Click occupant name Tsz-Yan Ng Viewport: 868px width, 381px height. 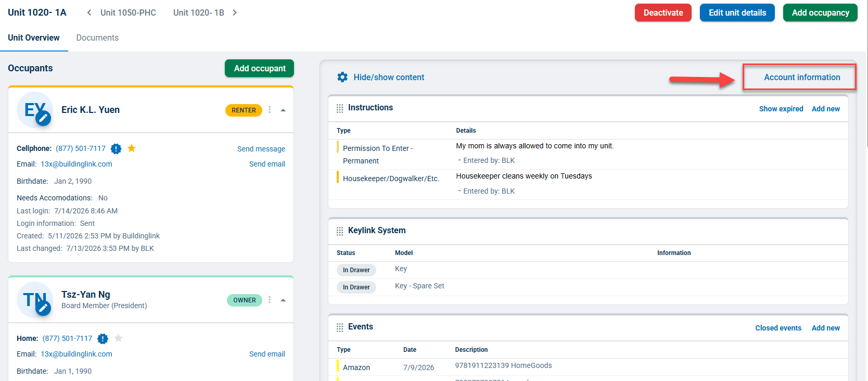click(86, 295)
